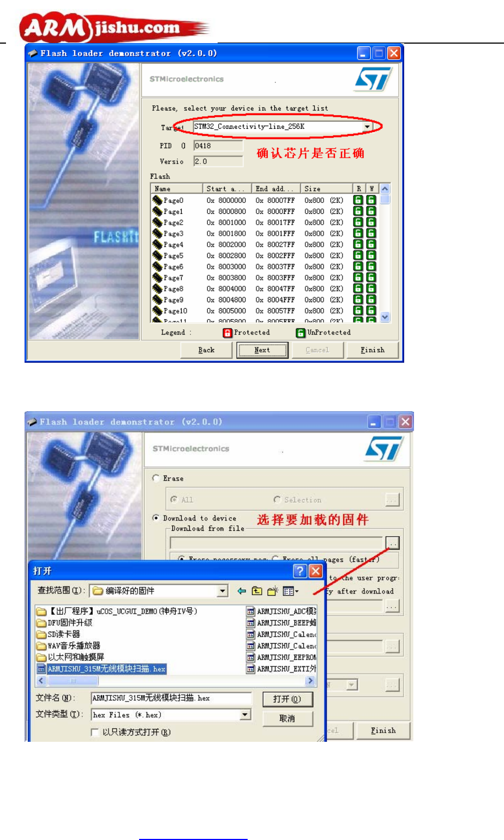Select the Page6 row chip icon
This screenshot has height=840, width=504.
(158, 266)
